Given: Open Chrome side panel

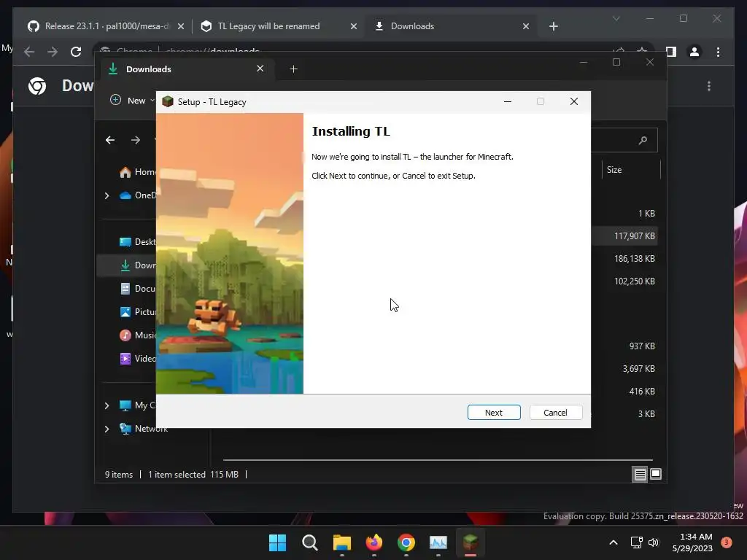Looking at the screenshot, I should click(671, 52).
